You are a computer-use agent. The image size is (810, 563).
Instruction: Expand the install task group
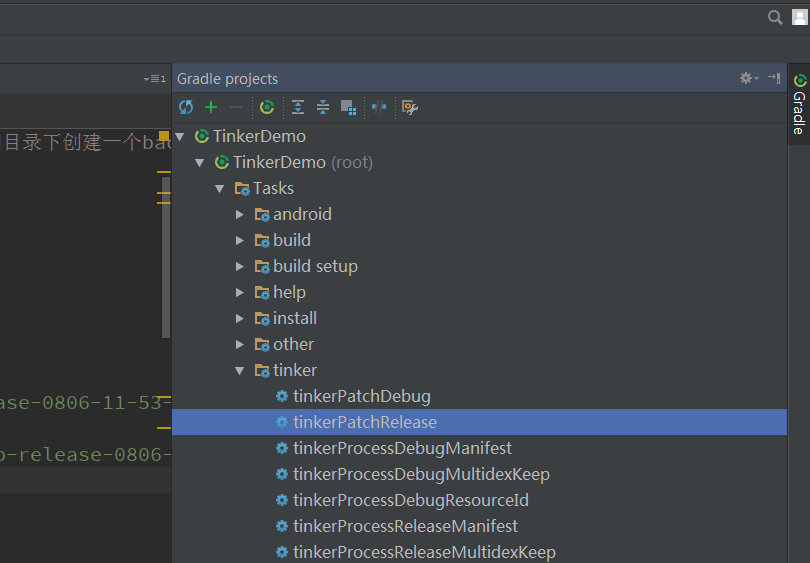pos(240,319)
